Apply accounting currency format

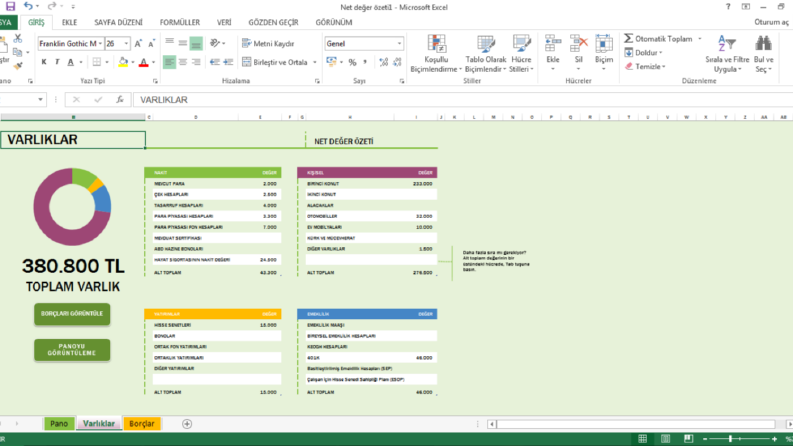[332, 62]
